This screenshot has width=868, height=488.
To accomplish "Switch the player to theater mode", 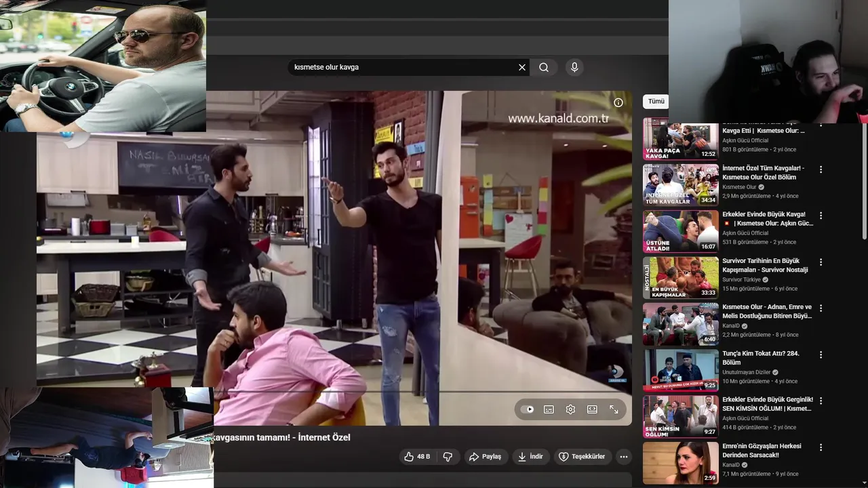I will click(x=592, y=409).
